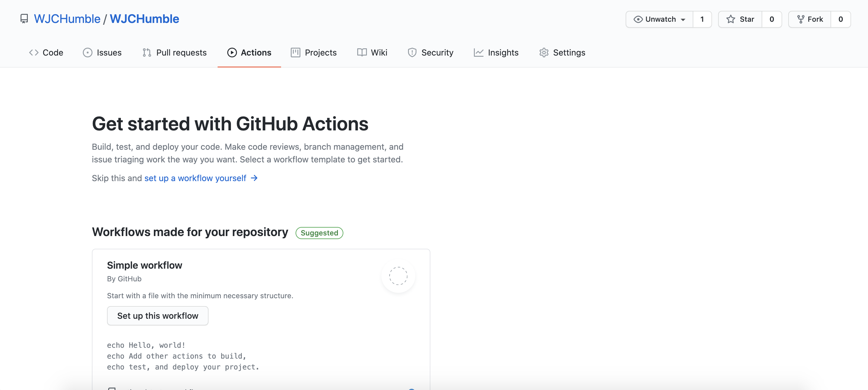Click the 'Workflows made for your repository' heading
The width and height of the screenshot is (868, 390).
point(190,232)
